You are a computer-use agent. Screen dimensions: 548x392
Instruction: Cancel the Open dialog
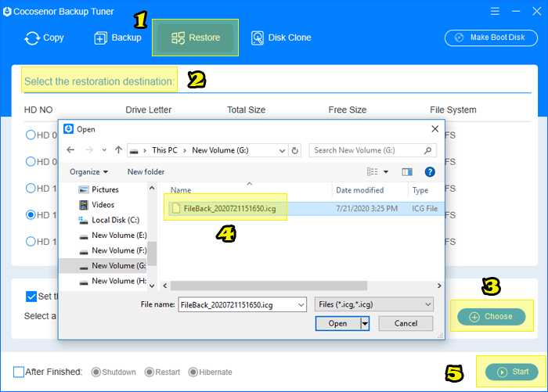coord(406,323)
